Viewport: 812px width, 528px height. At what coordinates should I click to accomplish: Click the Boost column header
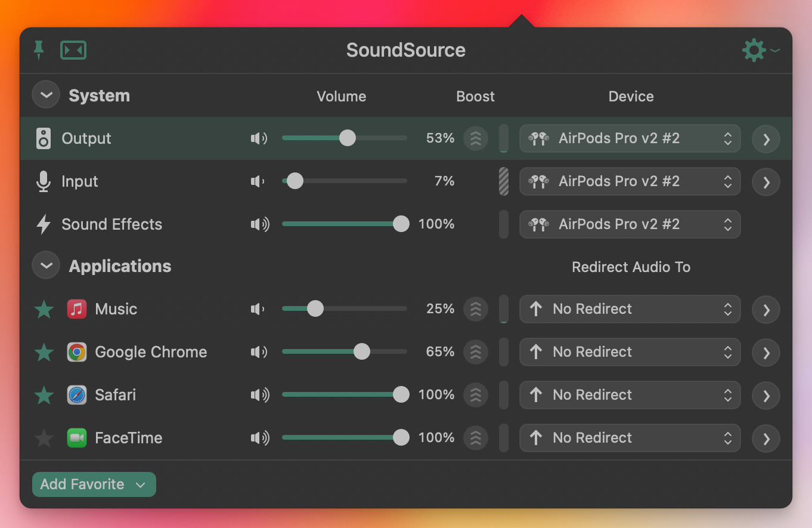(x=476, y=97)
